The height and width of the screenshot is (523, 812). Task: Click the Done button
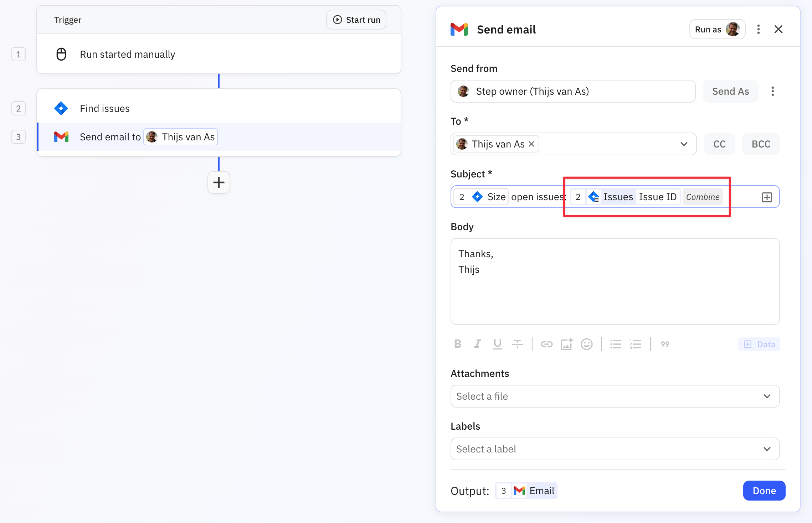[x=764, y=491]
